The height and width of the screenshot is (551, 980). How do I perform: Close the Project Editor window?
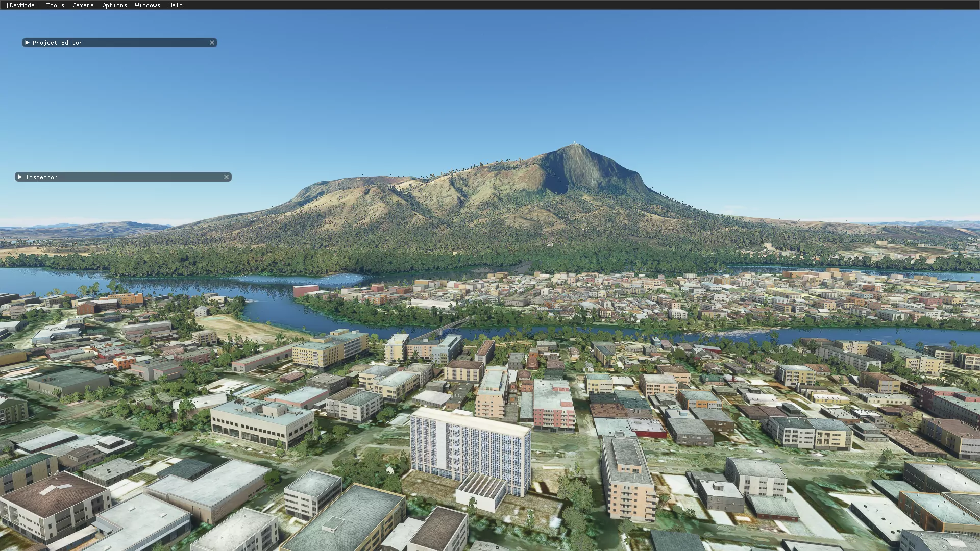click(x=212, y=43)
